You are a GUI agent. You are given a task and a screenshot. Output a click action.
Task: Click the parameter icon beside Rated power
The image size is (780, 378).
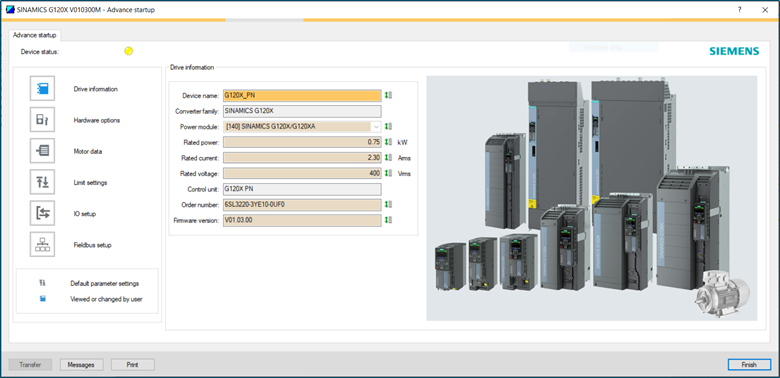[389, 142]
